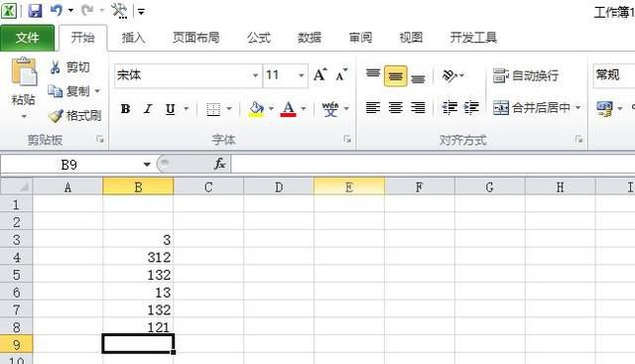Viewport: 635px width, 364px height.
Task: Open the 文件 (File) tab
Action: click(x=27, y=38)
